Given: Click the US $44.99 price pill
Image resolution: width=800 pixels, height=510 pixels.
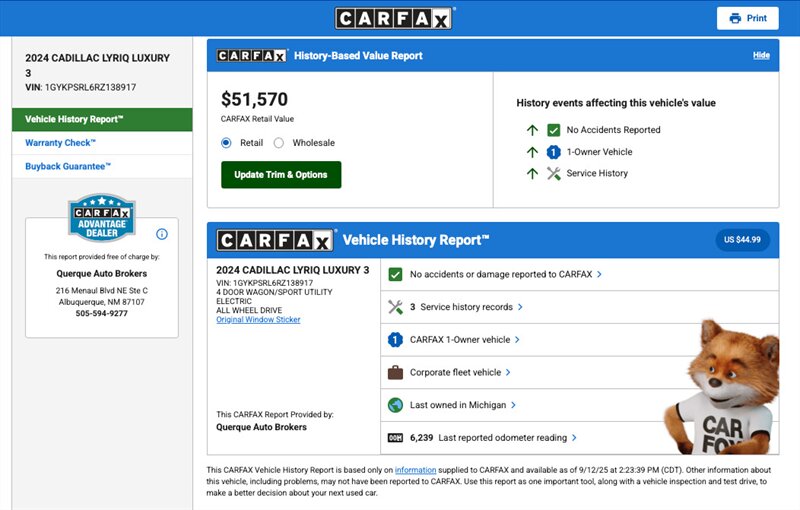Looking at the screenshot, I should click(x=742, y=240).
